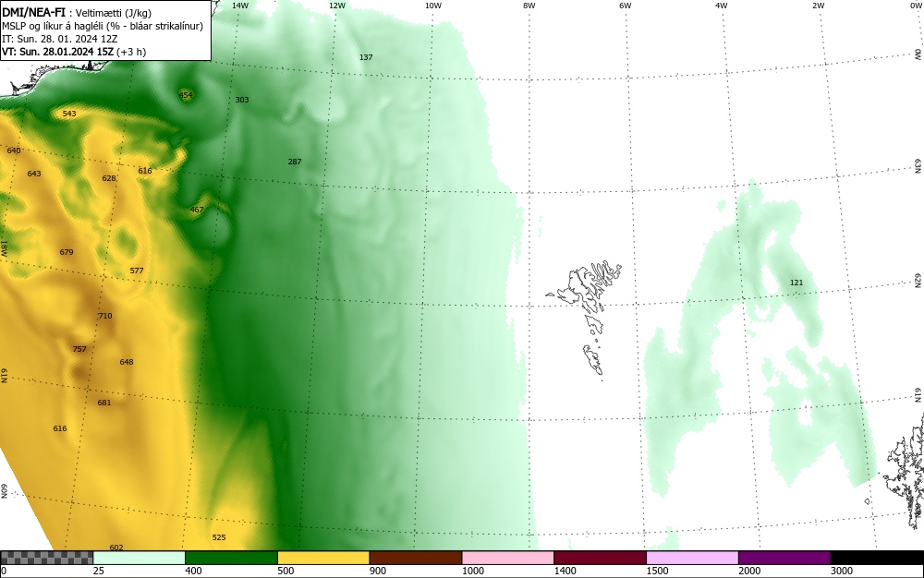
Task: Click the lavender 1500–2000 legend swatch
Action: 692,558
